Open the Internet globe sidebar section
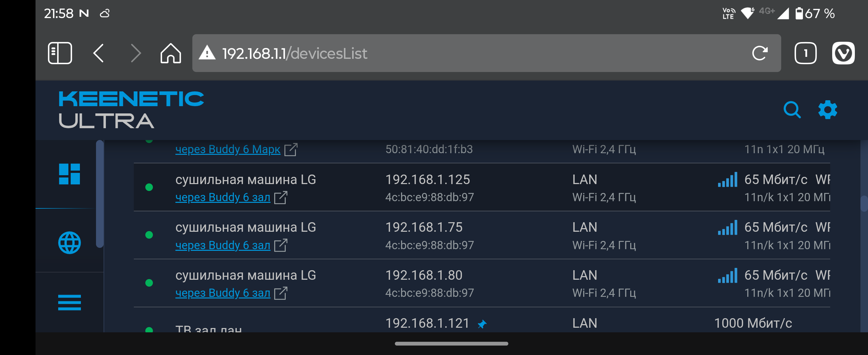The width and height of the screenshot is (868, 355). pos(69,243)
